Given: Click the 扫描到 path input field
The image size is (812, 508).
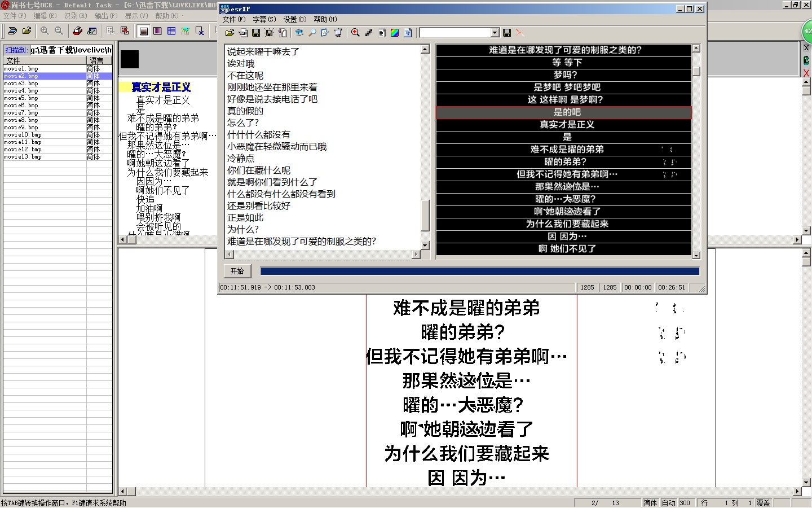Looking at the screenshot, I should pos(71,50).
